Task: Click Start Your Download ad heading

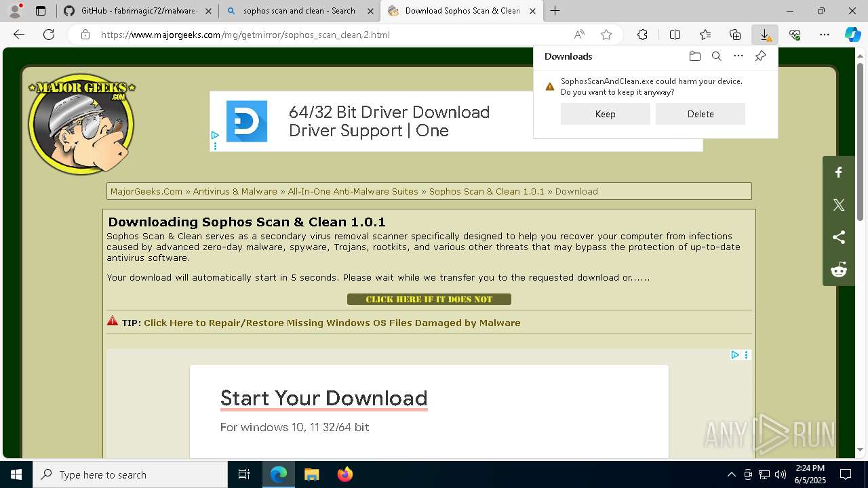Action: [323, 398]
